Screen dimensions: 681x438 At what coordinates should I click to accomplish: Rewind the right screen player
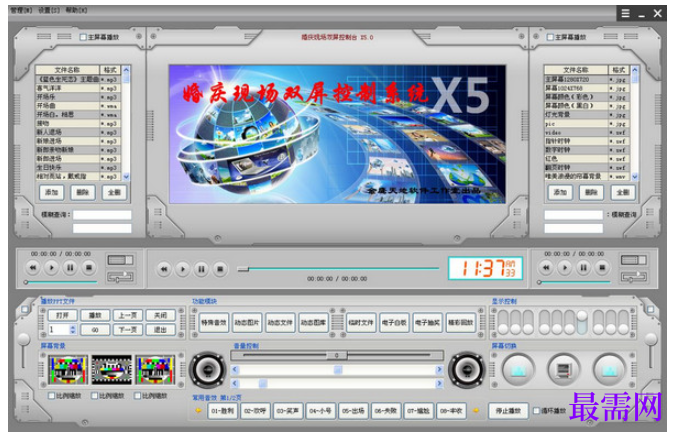coord(546,268)
